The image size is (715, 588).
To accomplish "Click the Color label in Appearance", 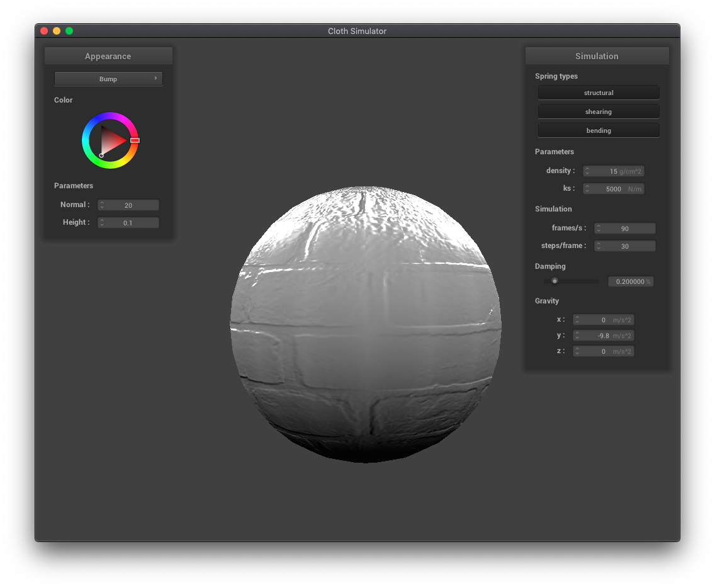I will pyautogui.click(x=64, y=100).
